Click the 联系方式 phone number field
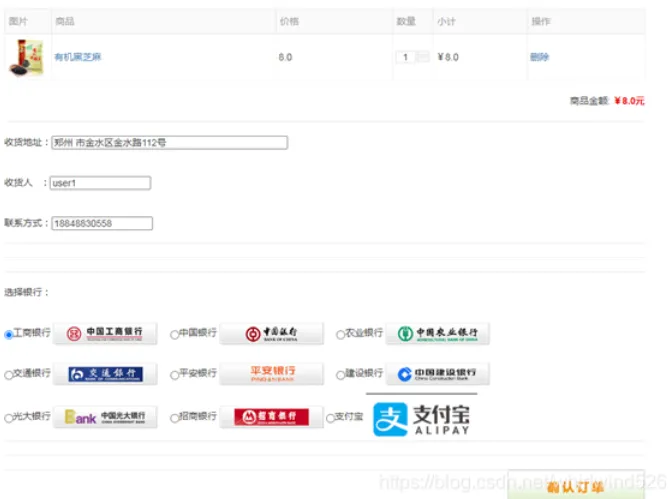This screenshot has height=499, width=671. pyautogui.click(x=102, y=223)
